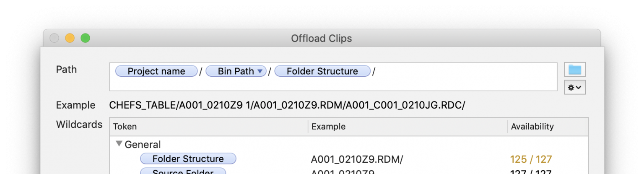This screenshot has height=174, width=644.
Task: Minimize the Offload Clips window
Action: tap(70, 38)
